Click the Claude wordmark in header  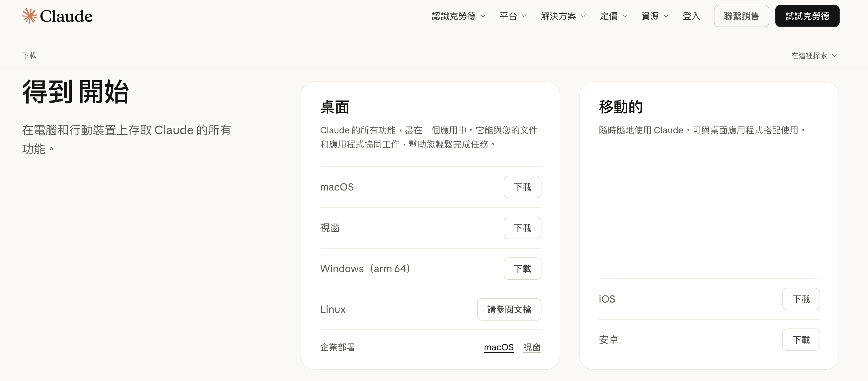pos(66,16)
